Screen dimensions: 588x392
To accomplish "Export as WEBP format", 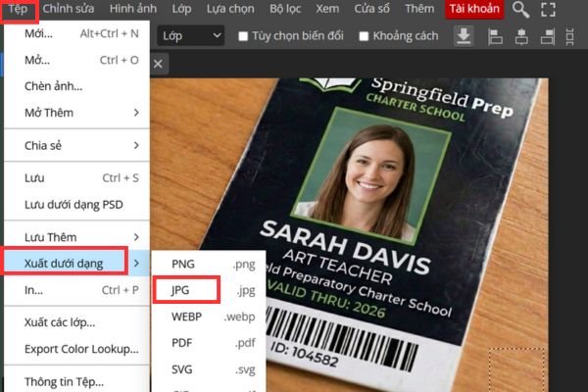I will 209,317.
